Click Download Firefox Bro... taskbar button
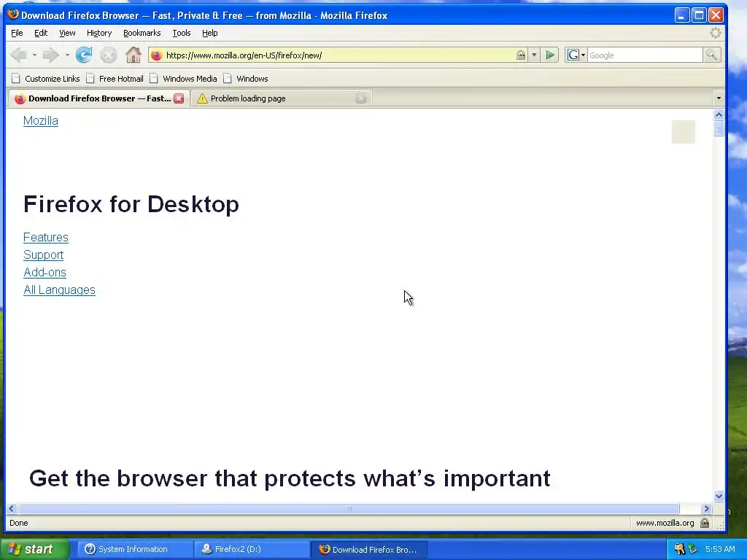This screenshot has width=747, height=560. coord(369,549)
